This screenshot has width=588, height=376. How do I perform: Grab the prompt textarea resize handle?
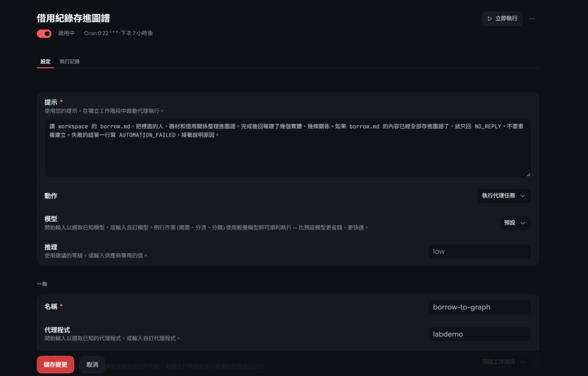coord(528,175)
